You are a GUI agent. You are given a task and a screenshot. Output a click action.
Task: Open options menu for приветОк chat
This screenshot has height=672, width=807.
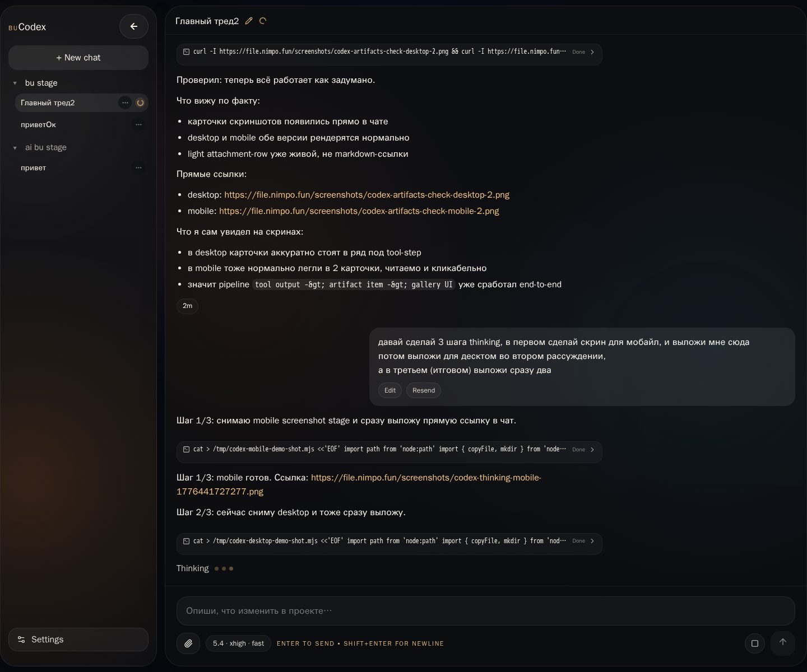(138, 124)
